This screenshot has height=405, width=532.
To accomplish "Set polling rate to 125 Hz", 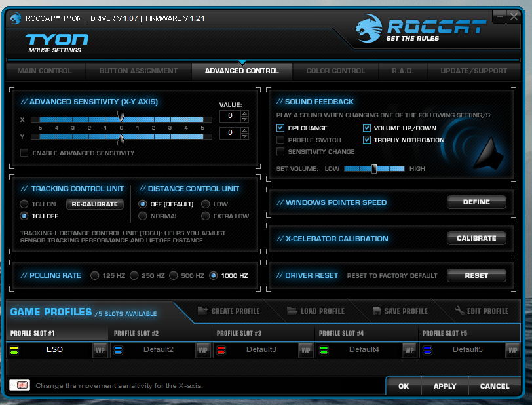I will [94, 275].
